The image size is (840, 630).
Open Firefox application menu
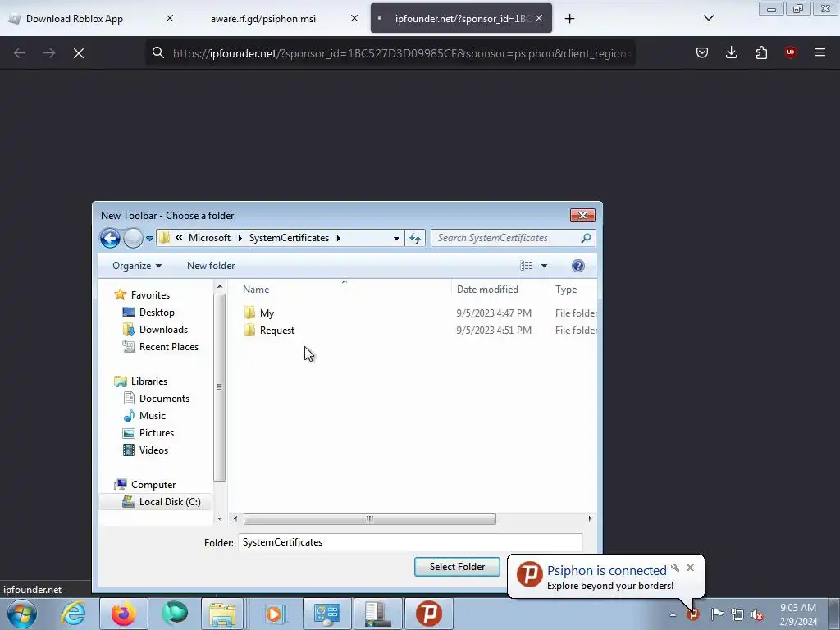click(x=819, y=52)
